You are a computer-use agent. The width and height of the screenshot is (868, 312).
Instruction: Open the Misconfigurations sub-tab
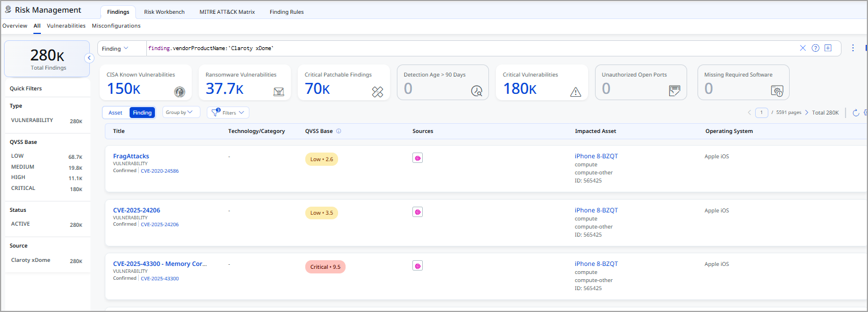(x=116, y=26)
